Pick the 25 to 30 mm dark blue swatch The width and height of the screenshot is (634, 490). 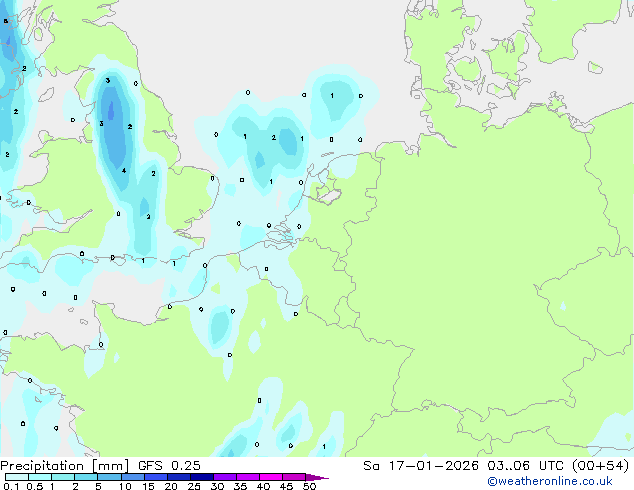201,477
